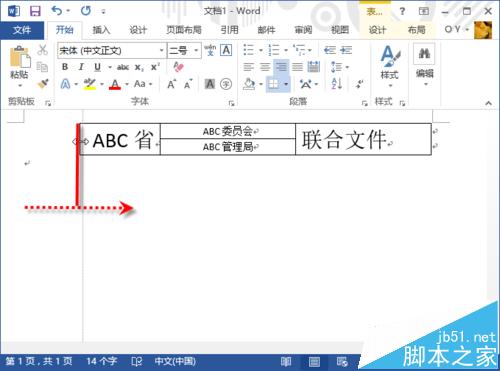500x371 pixels.
Task: Open the 样式 styles gallery button
Action: click(x=389, y=66)
